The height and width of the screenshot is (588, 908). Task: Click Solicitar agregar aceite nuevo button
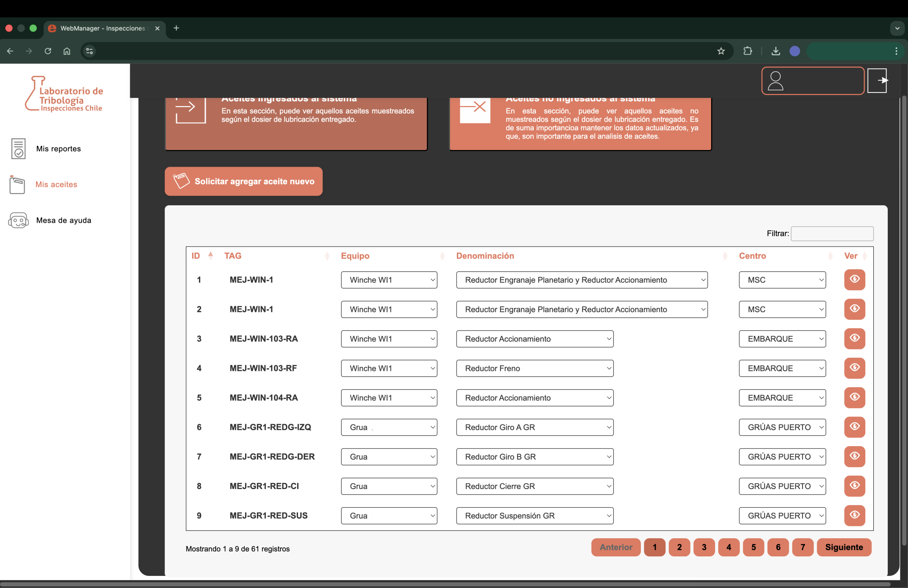coord(243,181)
